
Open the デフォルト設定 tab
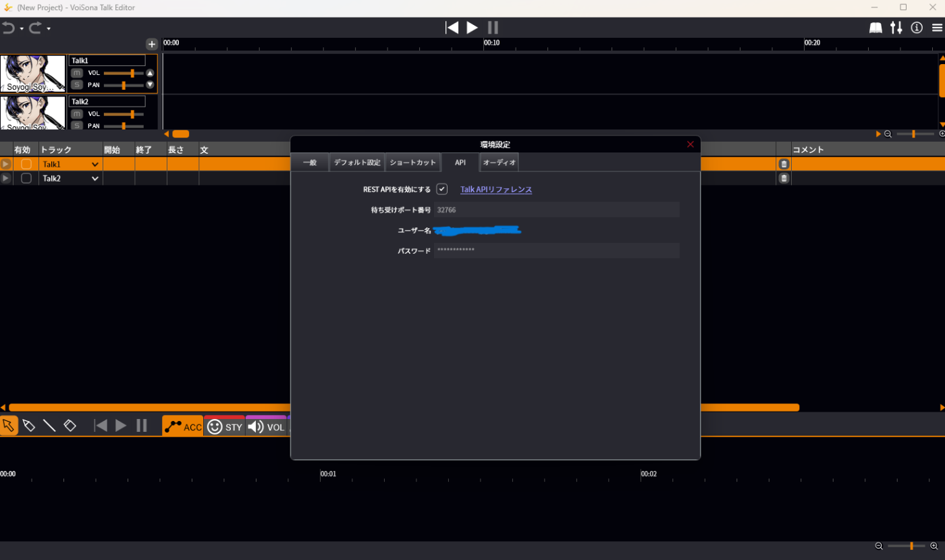point(357,163)
